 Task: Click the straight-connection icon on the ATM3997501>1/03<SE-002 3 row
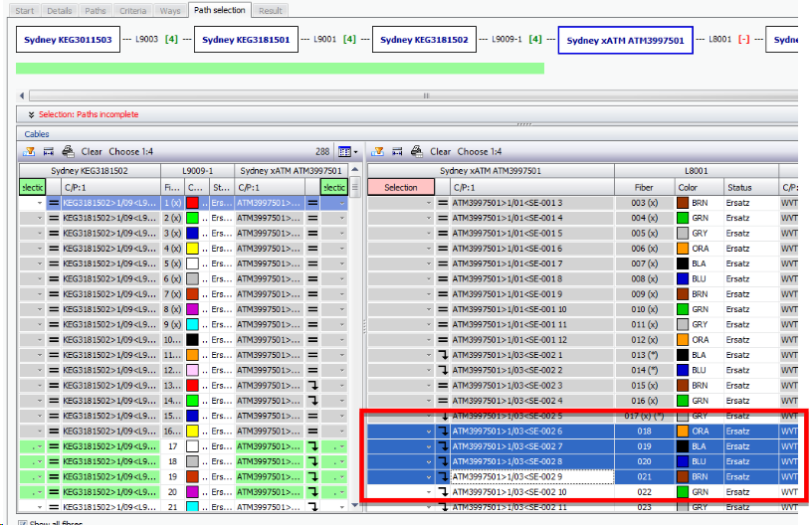pyautogui.click(x=443, y=386)
